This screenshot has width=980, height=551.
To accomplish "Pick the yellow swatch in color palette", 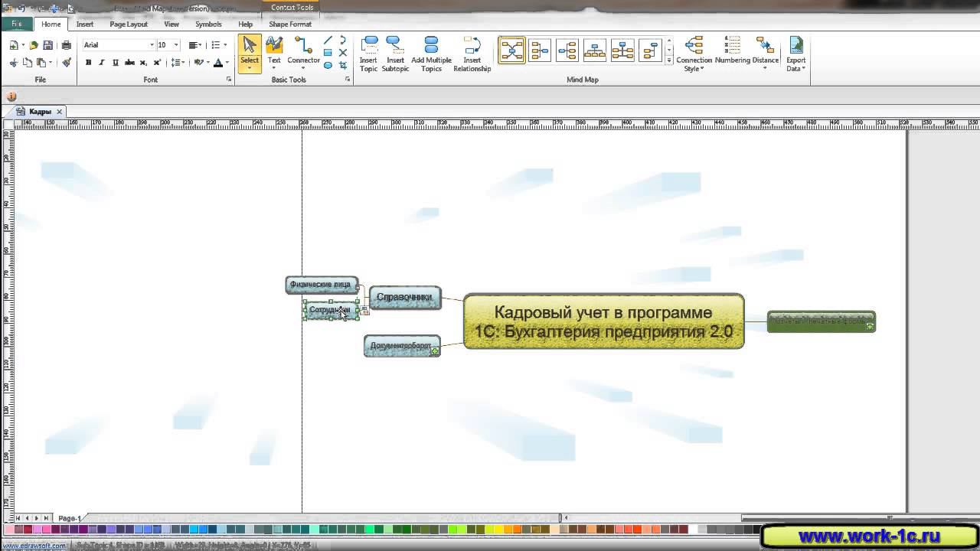I will (x=499, y=530).
